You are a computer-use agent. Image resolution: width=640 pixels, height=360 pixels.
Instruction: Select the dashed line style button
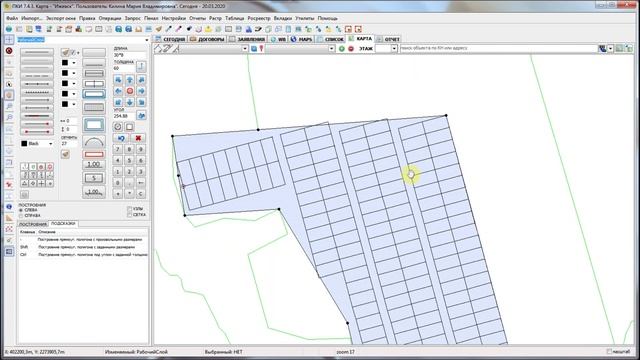[37, 76]
